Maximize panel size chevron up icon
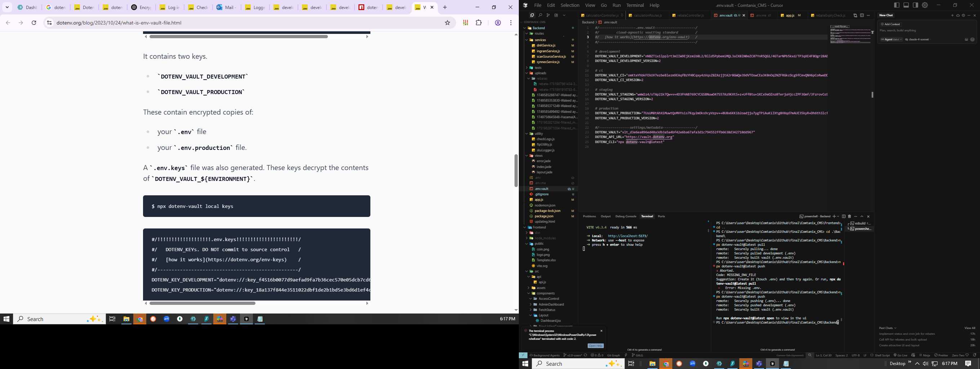 coord(862,217)
